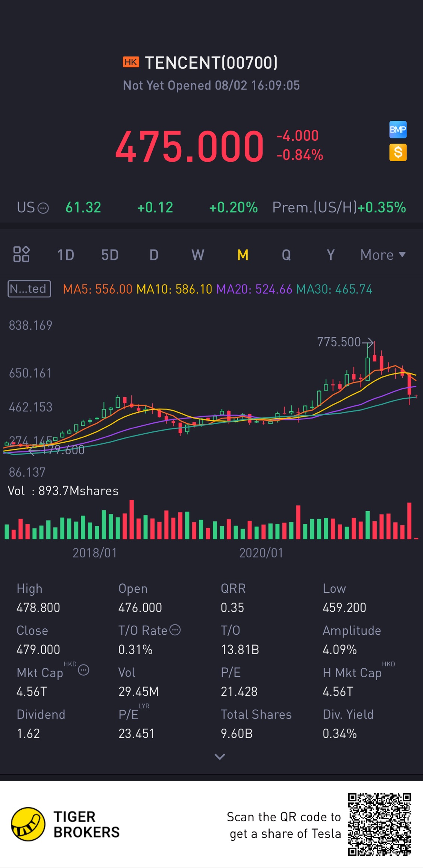Open the BMP quote level icon
This screenshot has height=868, width=423.
click(398, 130)
